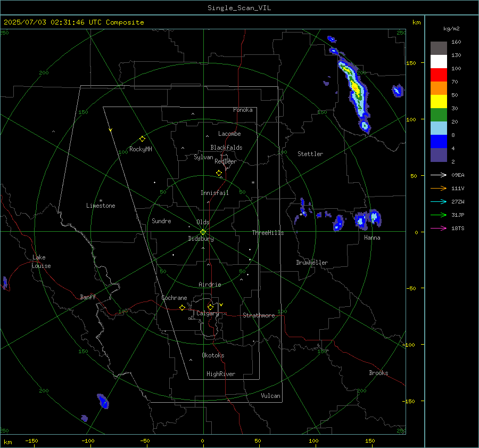Image resolution: width=479 pixels, height=448 pixels.
Task: Click the white 09EA arrow in legend
Action: (x=439, y=175)
